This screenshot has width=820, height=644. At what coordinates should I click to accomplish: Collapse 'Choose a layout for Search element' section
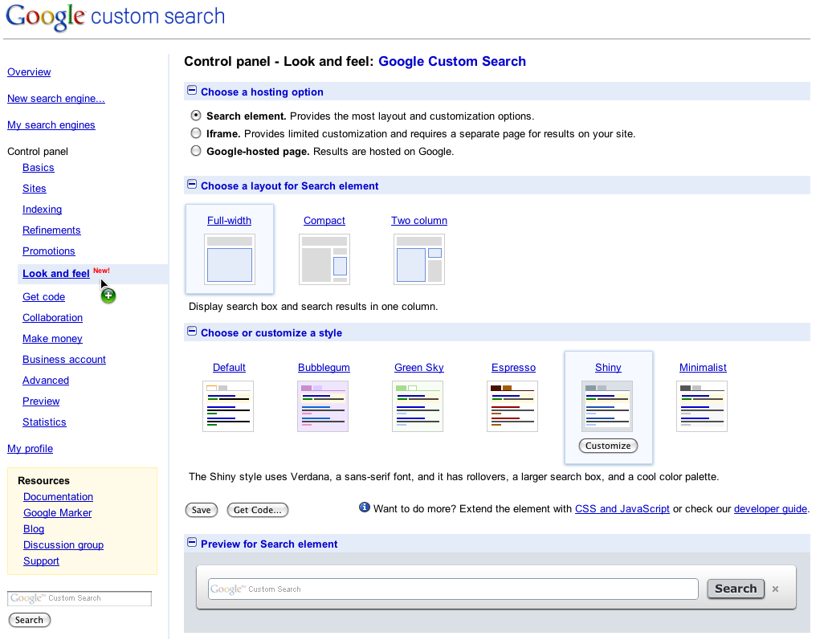(192, 185)
